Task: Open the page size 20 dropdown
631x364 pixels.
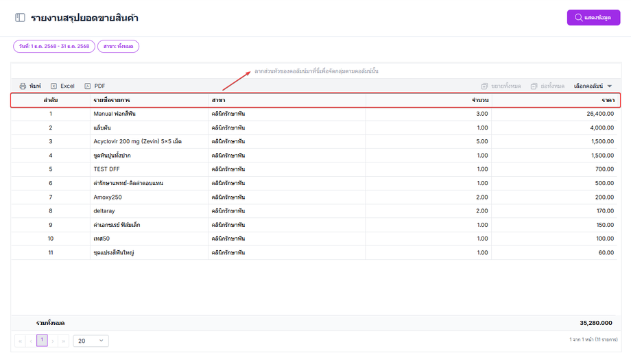Action: (x=91, y=341)
